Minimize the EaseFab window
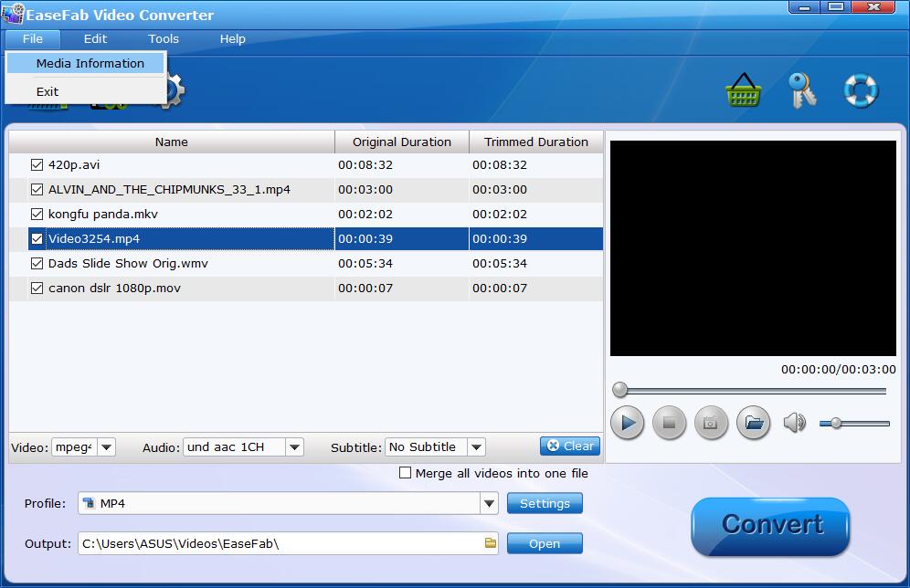Image resolution: width=910 pixels, height=588 pixels. [x=804, y=7]
